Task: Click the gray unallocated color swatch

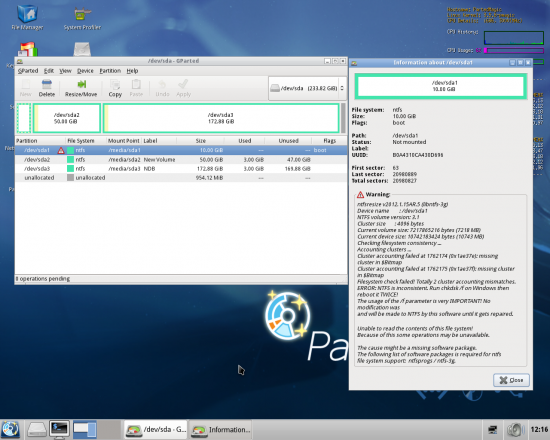Action: click(70, 178)
